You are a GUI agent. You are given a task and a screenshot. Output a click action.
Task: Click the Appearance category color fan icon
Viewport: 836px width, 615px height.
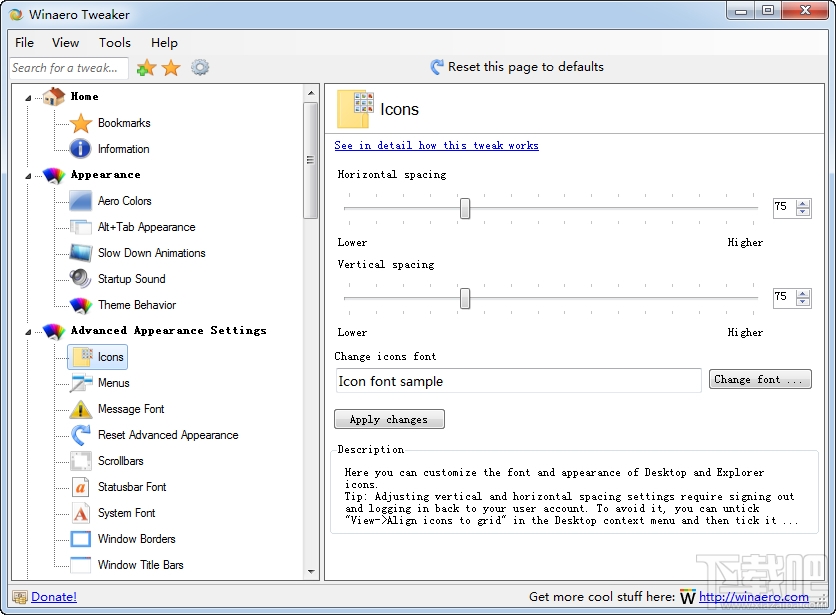coord(54,175)
